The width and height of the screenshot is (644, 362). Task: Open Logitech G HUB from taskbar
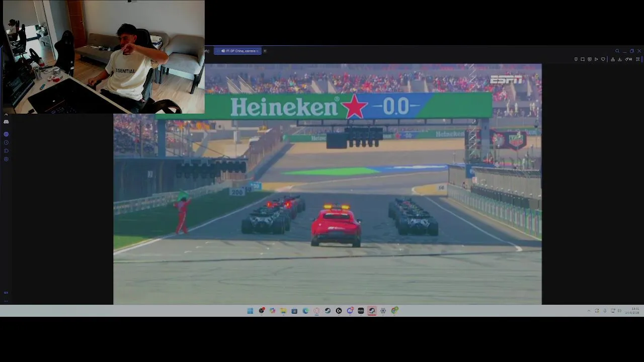pos(339,311)
